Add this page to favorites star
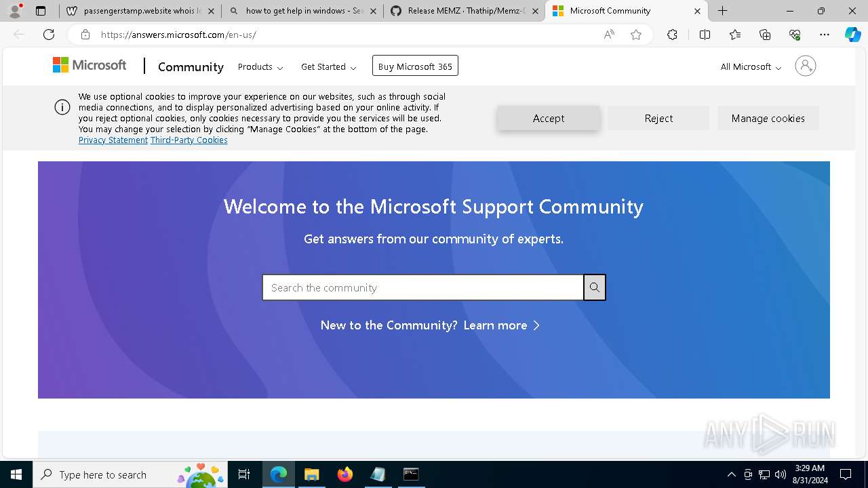The height and width of the screenshot is (488, 868). click(x=636, y=35)
